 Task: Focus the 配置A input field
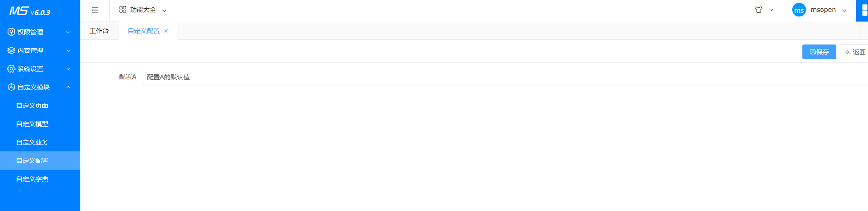point(459,77)
